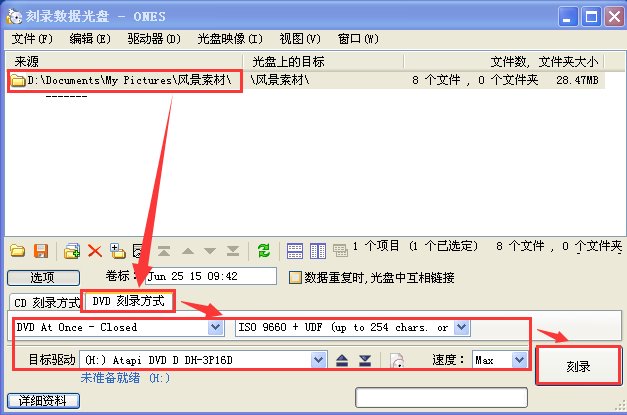Click the 未准备就绪 (H:) status link
Screen dimensions: 627x415
pyautogui.click(x=125, y=378)
